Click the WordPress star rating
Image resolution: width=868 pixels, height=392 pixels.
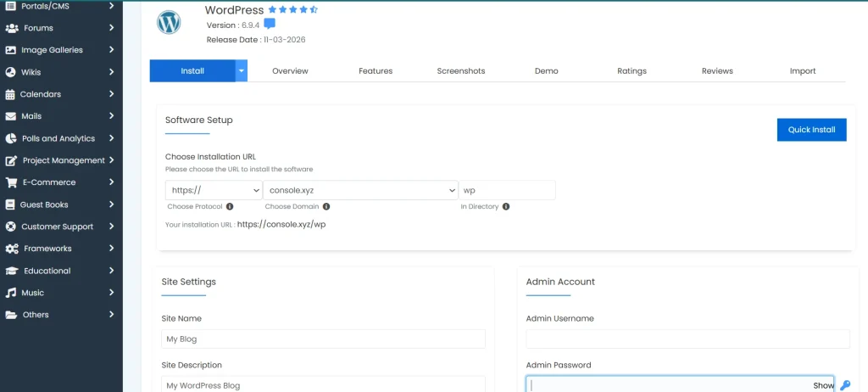coord(293,9)
